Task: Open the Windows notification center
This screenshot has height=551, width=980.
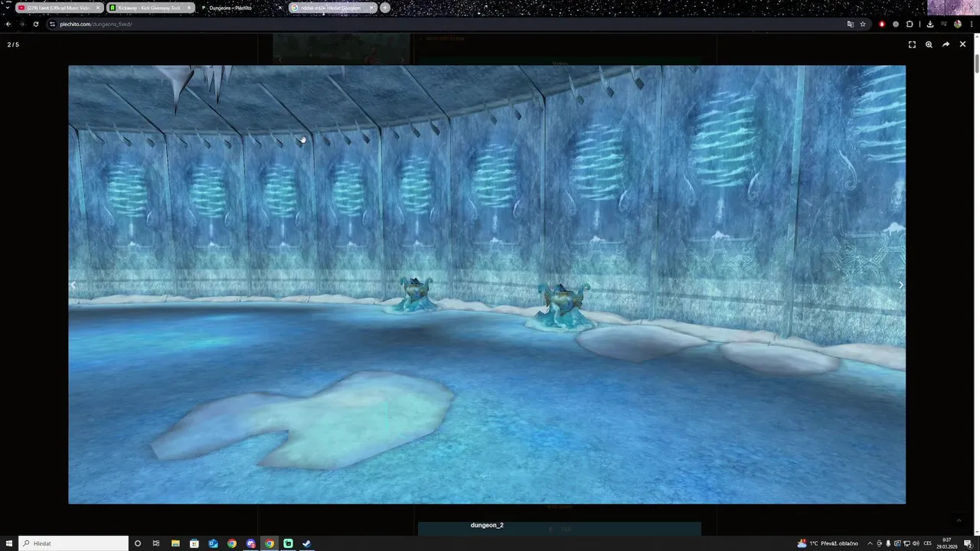Action: [x=969, y=543]
